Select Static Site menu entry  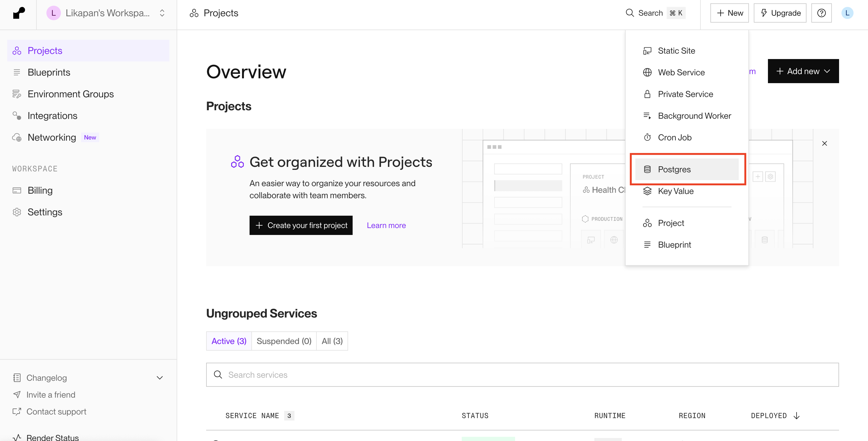pos(676,51)
